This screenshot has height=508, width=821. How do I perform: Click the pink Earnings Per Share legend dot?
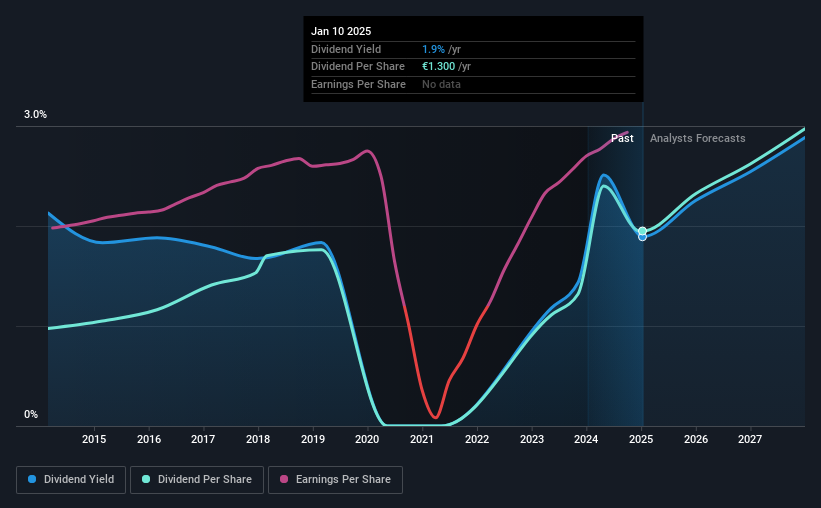point(284,479)
